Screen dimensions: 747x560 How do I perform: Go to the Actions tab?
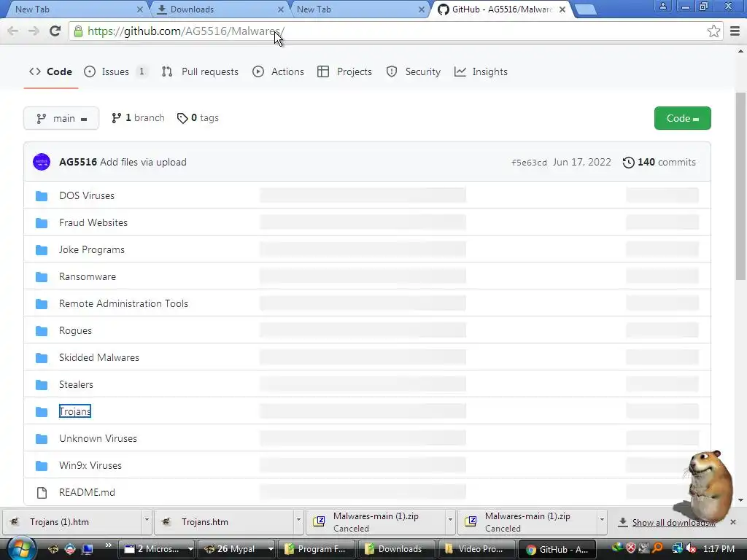pyautogui.click(x=278, y=71)
